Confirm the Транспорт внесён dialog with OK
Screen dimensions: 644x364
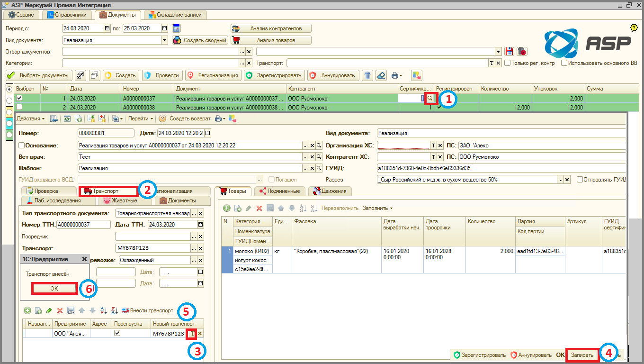[54, 288]
